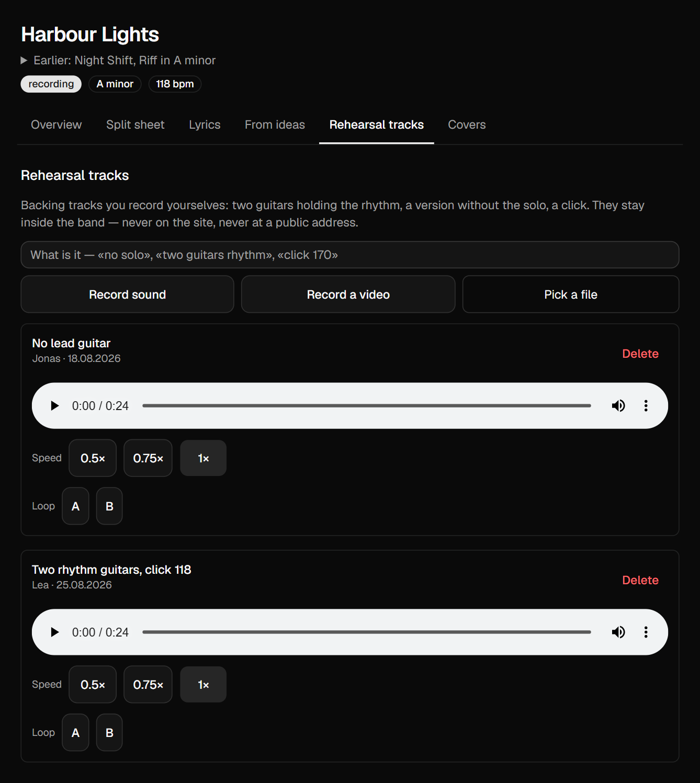
Task: Seek within the No lead guitar progress bar
Action: click(367, 406)
